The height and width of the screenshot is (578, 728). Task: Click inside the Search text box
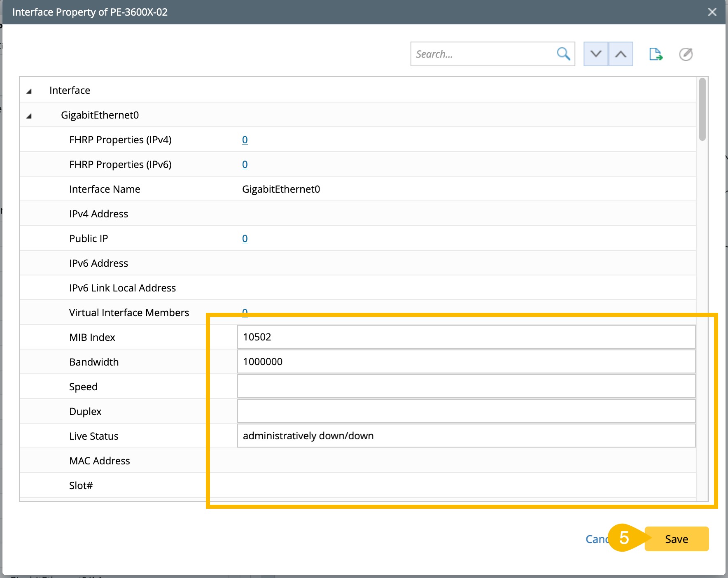(x=482, y=54)
